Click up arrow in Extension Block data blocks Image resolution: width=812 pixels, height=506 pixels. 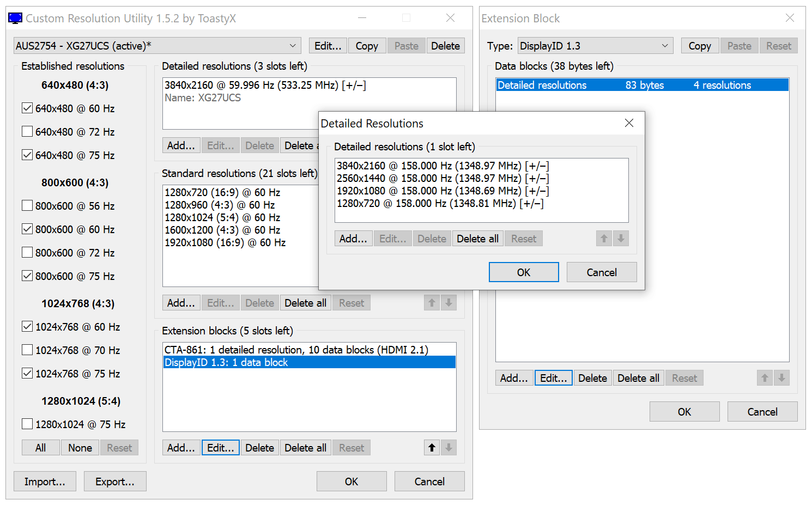pos(765,378)
